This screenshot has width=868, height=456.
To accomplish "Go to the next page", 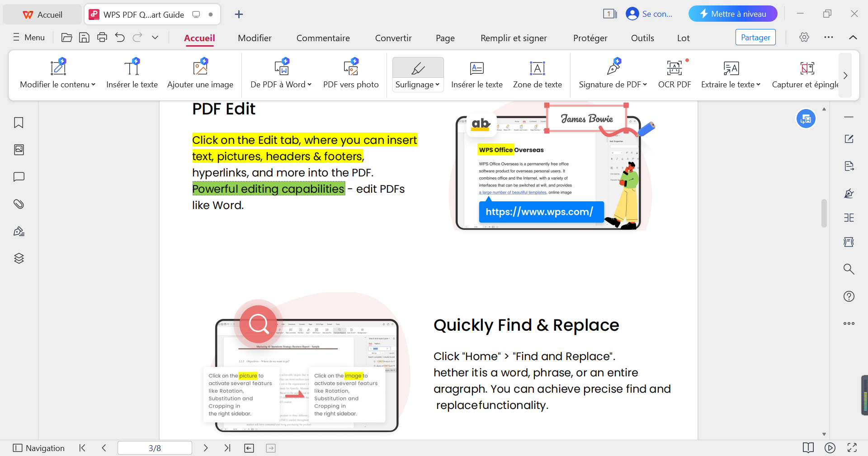I will click(x=206, y=448).
